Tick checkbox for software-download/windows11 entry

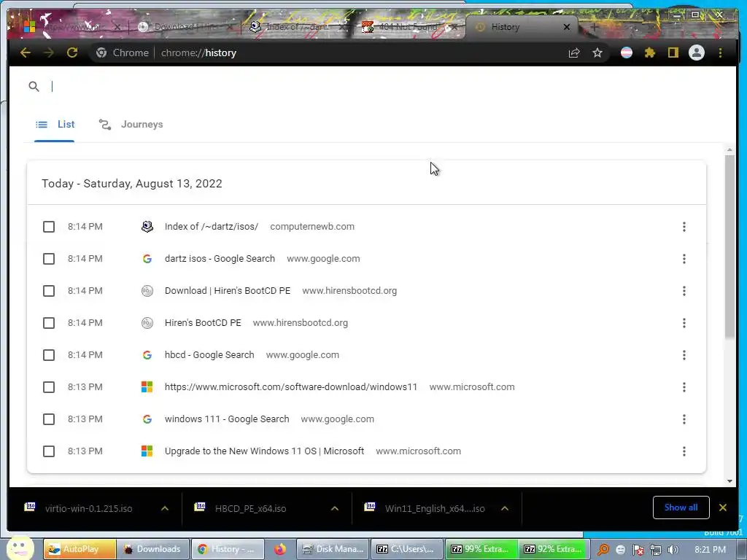pos(49,387)
